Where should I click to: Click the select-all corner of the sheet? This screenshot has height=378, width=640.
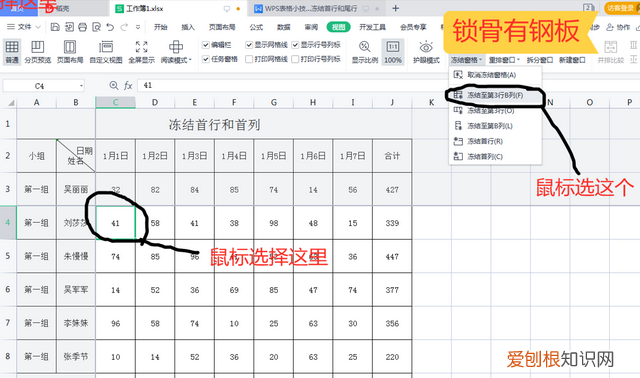point(11,102)
